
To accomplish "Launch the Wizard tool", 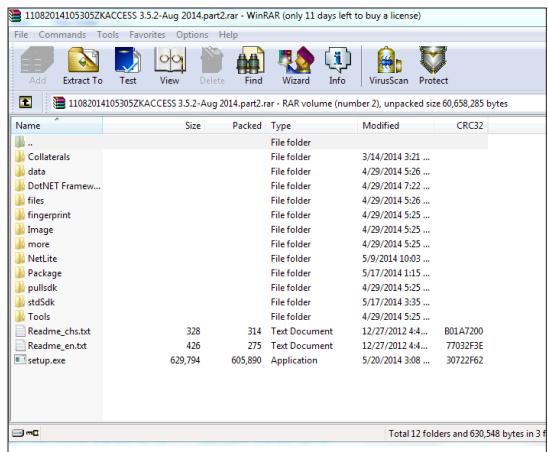I will [x=296, y=66].
